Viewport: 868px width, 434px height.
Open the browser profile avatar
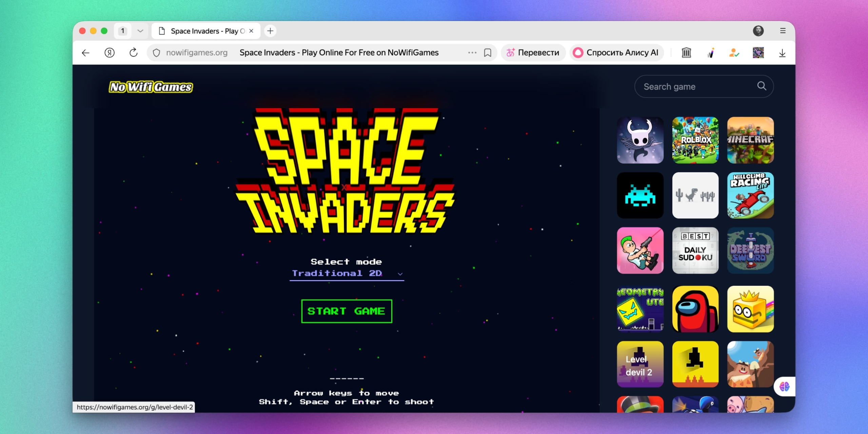[x=758, y=31]
